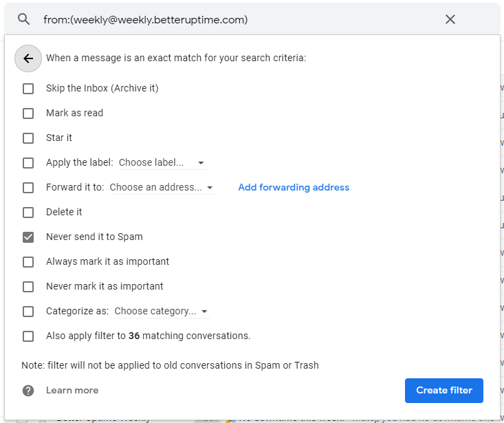
Task: Open the Choose category dropdown
Action: point(162,312)
